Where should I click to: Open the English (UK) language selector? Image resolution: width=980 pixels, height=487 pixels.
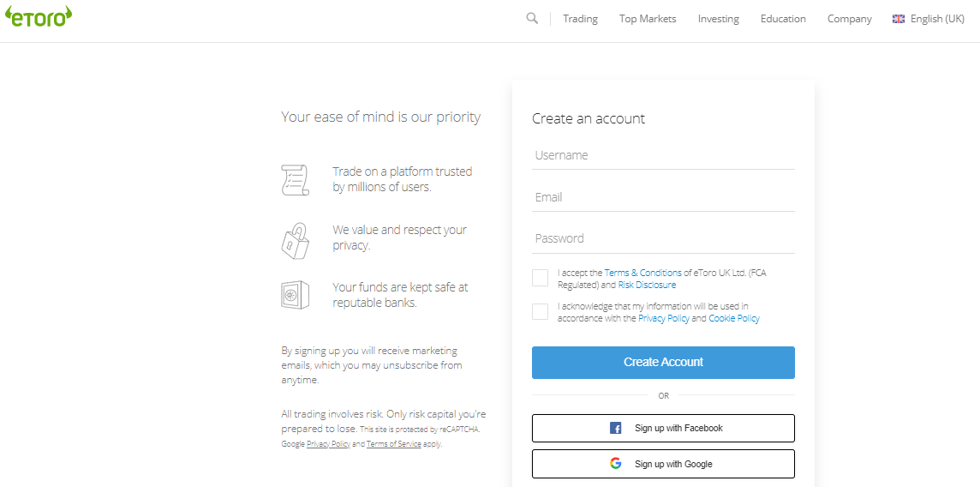click(x=929, y=19)
